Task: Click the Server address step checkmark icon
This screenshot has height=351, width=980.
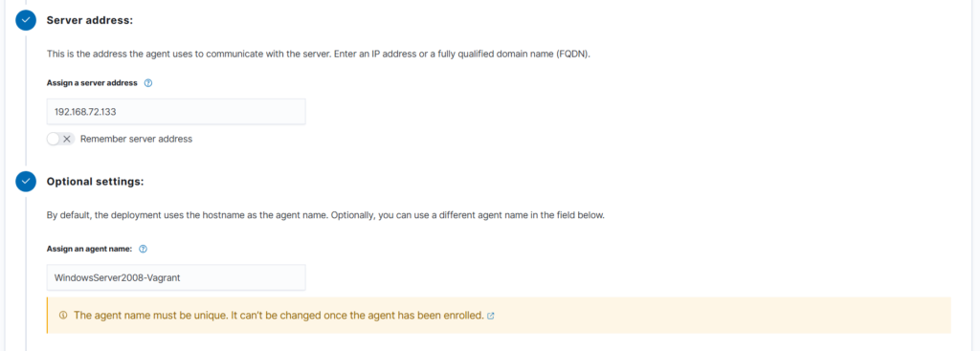Action: point(26,20)
